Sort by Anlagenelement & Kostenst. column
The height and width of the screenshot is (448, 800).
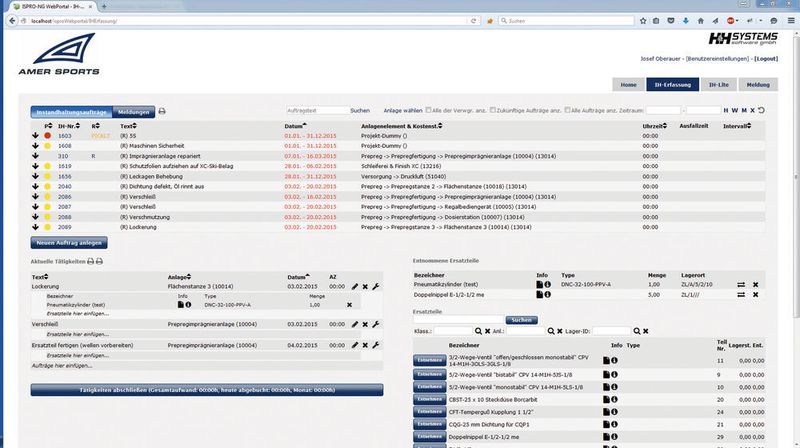click(x=402, y=126)
